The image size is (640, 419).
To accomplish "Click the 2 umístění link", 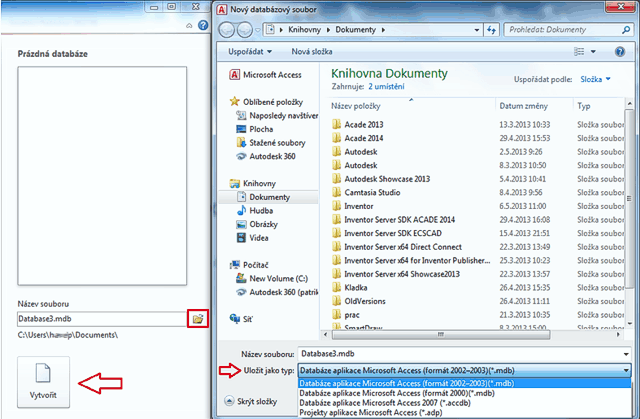I will pyautogui.click(x=386, y=86).
